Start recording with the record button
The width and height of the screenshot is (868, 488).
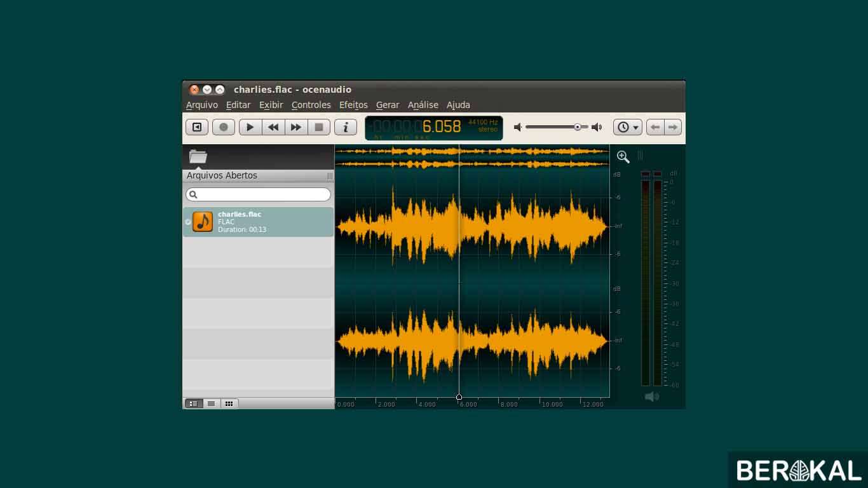coord(224,127)
